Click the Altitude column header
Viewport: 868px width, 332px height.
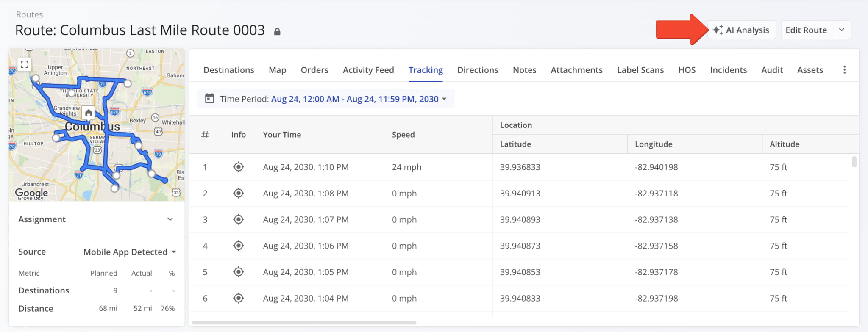point(785,144)
